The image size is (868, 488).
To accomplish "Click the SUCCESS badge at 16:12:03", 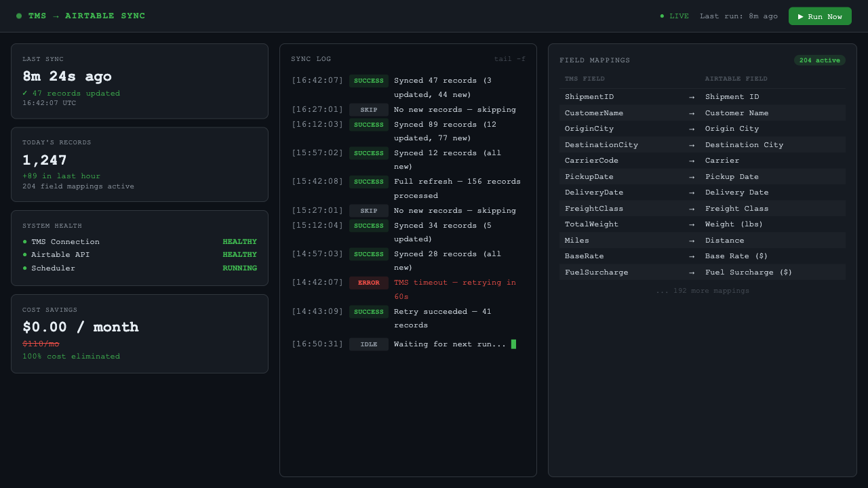I will 369,125.
